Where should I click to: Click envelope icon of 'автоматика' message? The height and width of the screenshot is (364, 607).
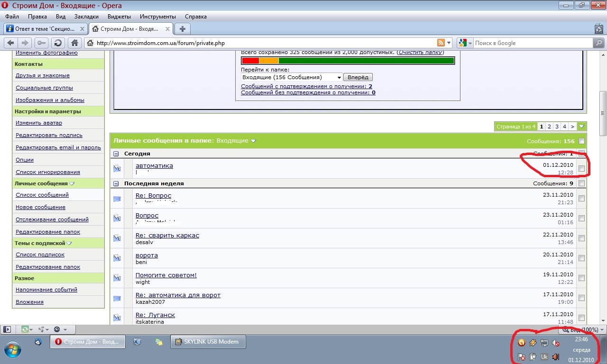tap(117, 168)
